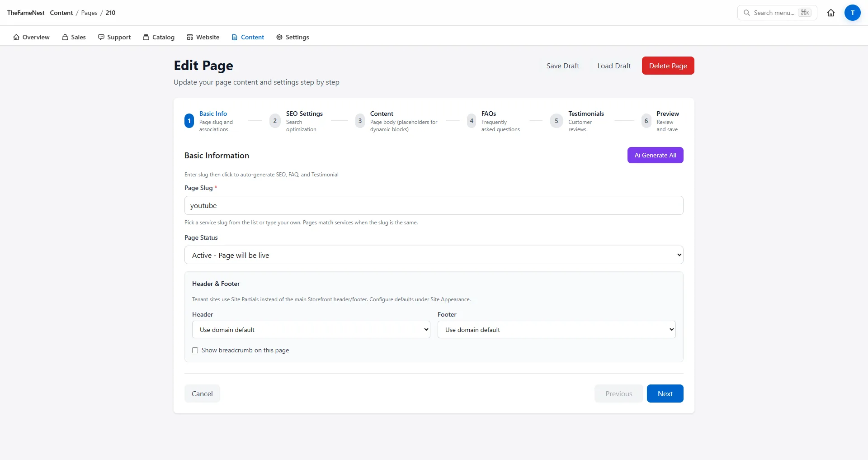Go to step 1 circle Basic Info
The height and width of the screenshot is (460, 868).
pyautogui.click(x=189, y=121)
